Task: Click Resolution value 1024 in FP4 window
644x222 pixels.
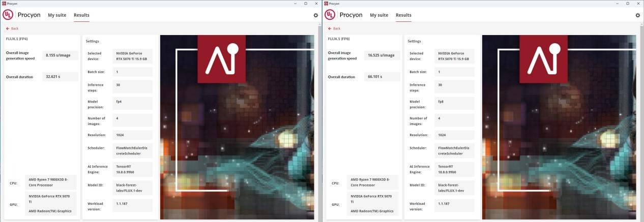Action: tap(133, 135)
